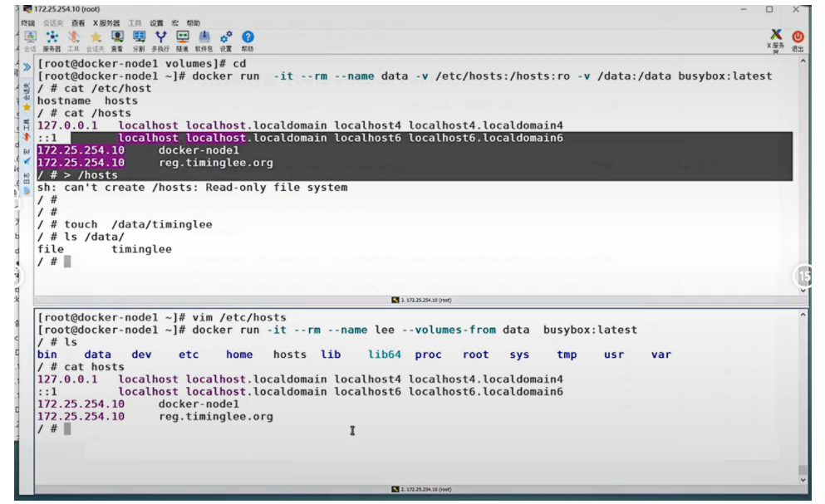Viewport: 825px width, 504px height.
Task: Click 'hostname hosts' output line in the top pane
Action: 87,100
